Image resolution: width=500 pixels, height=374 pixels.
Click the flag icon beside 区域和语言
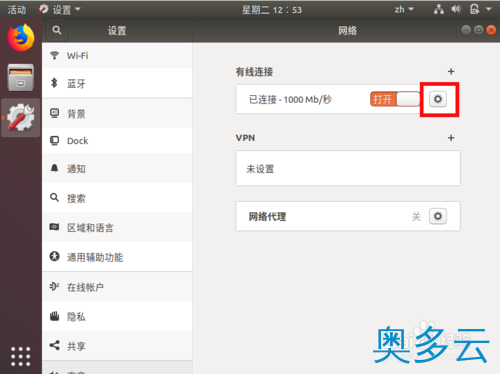coord(54,227)
